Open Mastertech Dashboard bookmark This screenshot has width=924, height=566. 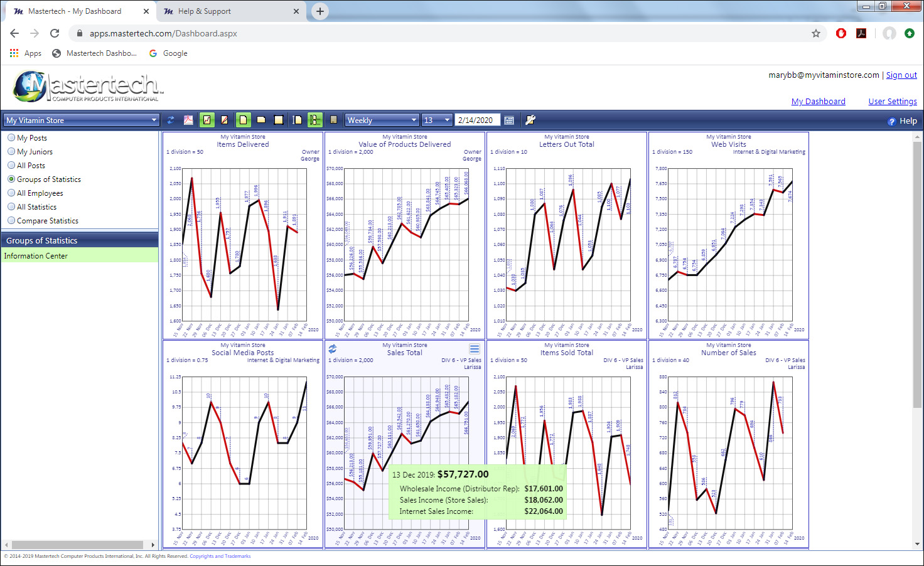tap(94, 53)
